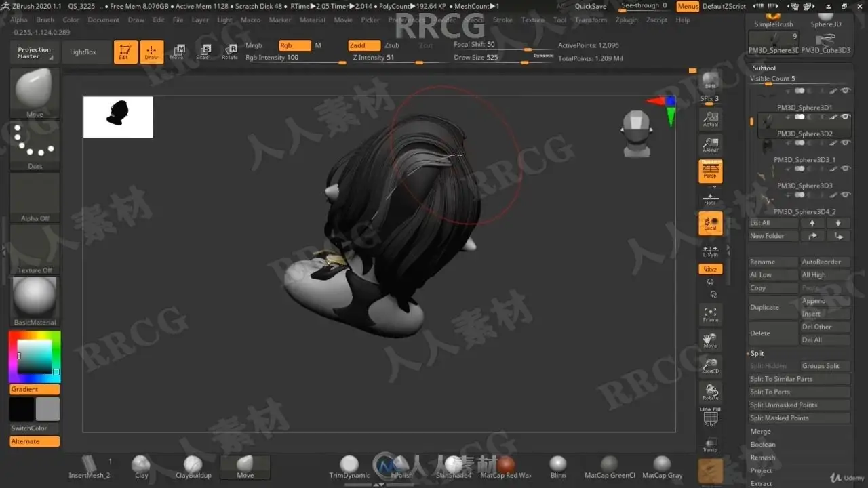Click the Rename subtool button
Image resolution: width=868 pixels, height=488 pixels.
[x=772, y=262]
